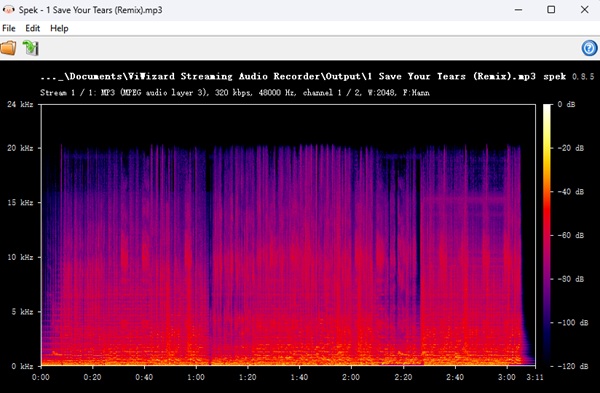Click the 10 kHz frequency axis label
The height and width of the screenshot is (393, 600).
point(20,257)
